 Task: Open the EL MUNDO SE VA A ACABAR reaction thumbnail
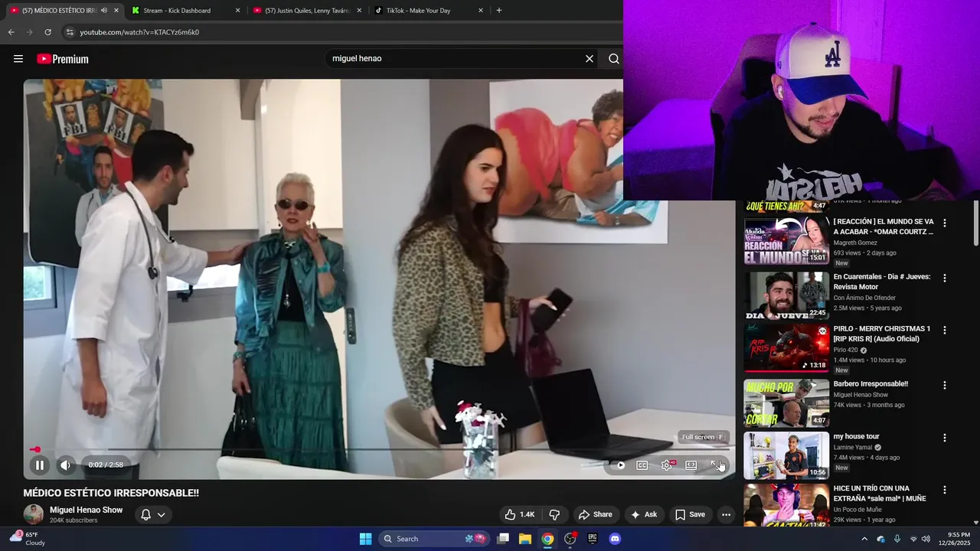[786, 240]
